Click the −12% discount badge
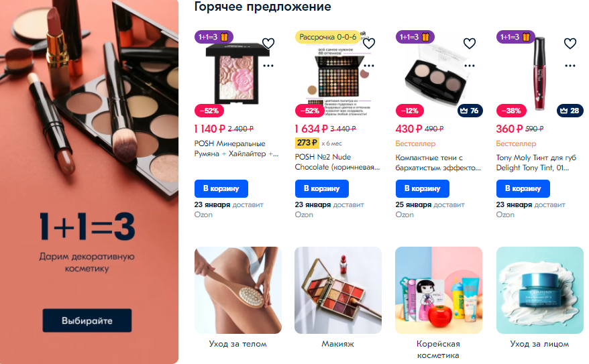Screen dimensions: 589x364 (410, 111)
